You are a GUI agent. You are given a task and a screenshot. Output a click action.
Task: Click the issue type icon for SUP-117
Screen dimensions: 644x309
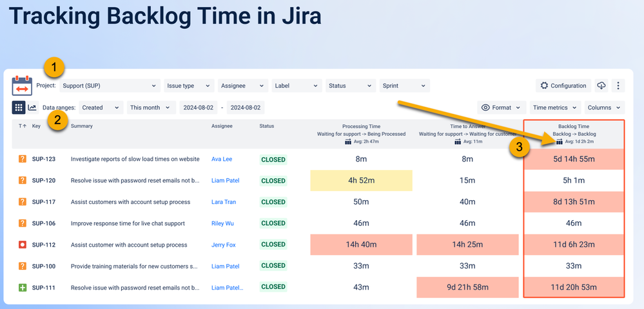pyautogui.click(x=22, y=201)
